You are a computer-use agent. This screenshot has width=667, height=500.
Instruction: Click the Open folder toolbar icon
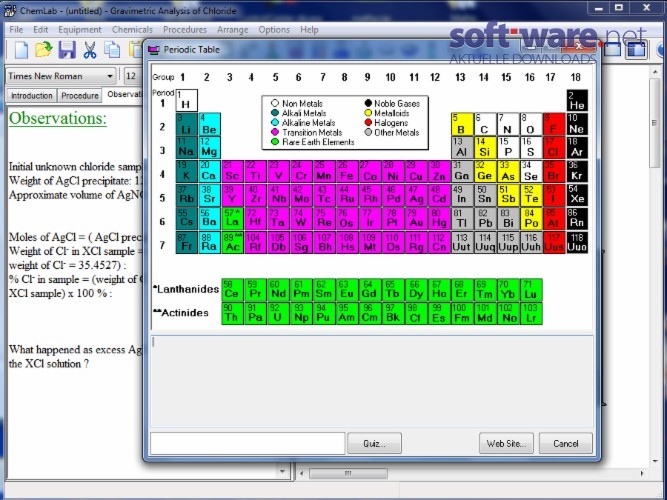tap(43, 50)
